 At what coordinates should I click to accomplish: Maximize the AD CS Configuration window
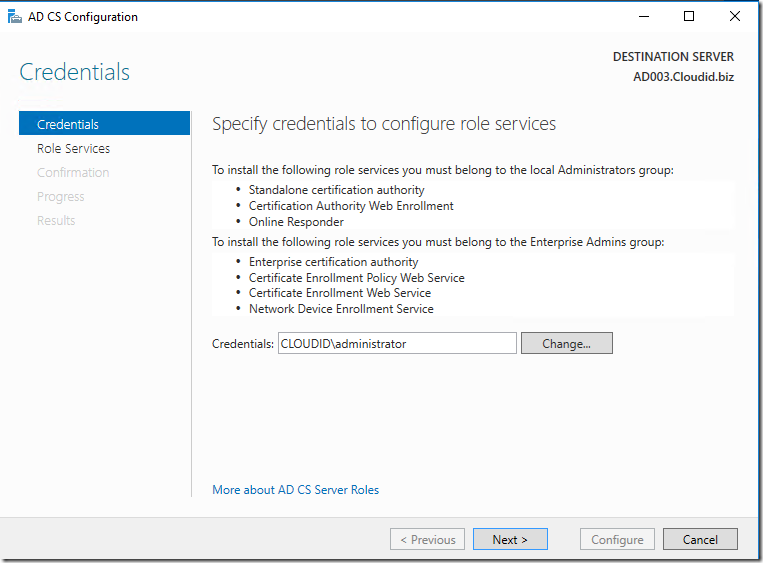tap(689, 17)
